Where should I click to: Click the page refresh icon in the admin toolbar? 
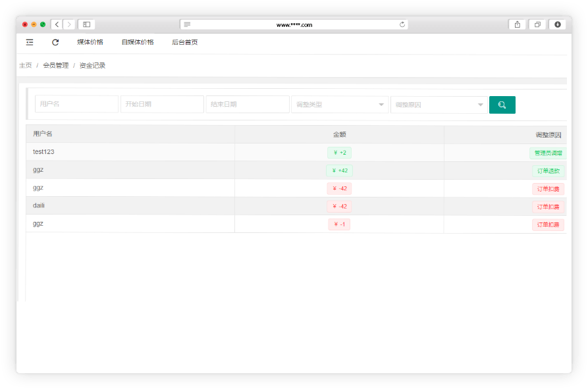point(55,42)
